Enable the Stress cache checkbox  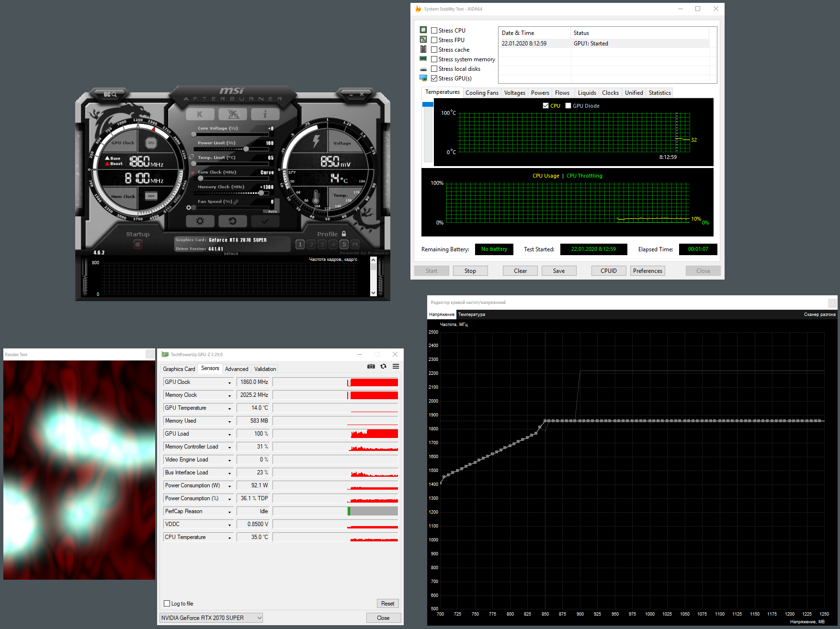click(434, 50)
